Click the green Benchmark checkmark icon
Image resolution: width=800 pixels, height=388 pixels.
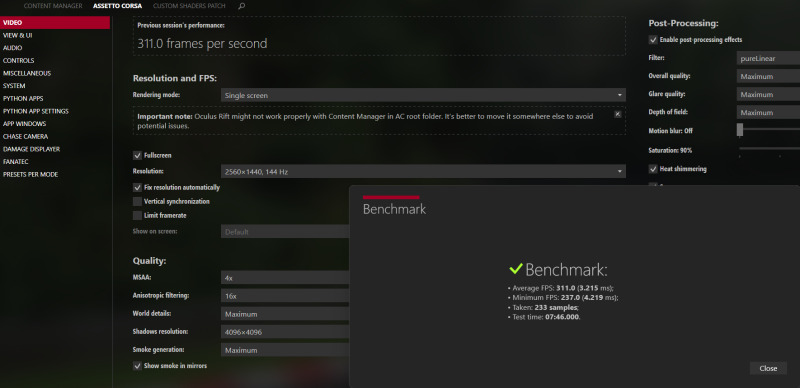(516, 268)
